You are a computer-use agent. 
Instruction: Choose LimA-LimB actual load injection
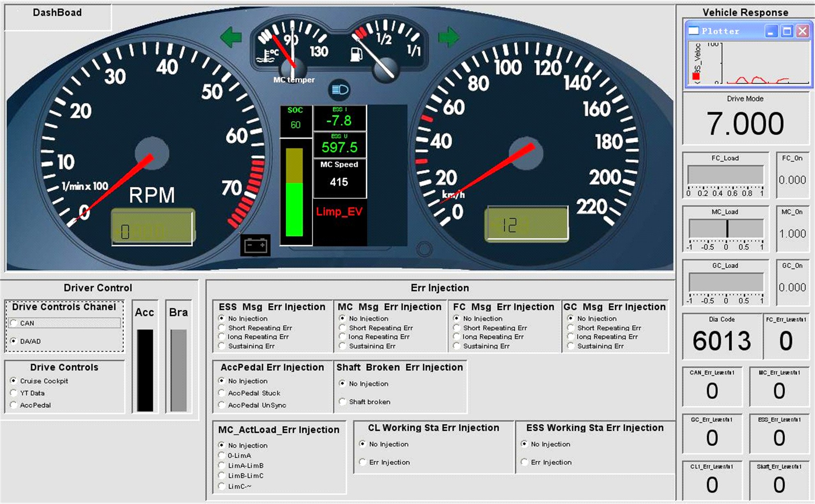(222, 465)
